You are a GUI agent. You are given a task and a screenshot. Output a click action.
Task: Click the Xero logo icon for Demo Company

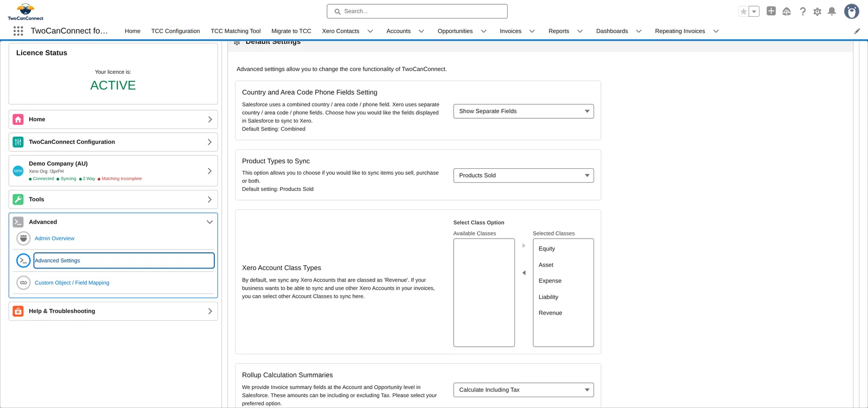click(18, 171)
